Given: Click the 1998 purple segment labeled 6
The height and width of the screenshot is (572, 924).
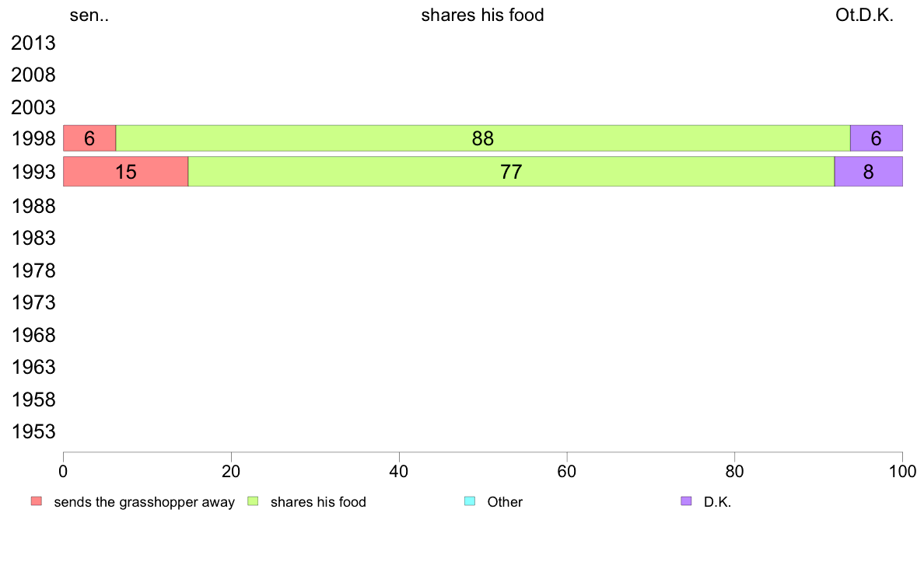Looking at the screenshot, I should pyautogui.click(x=877, y=138).
